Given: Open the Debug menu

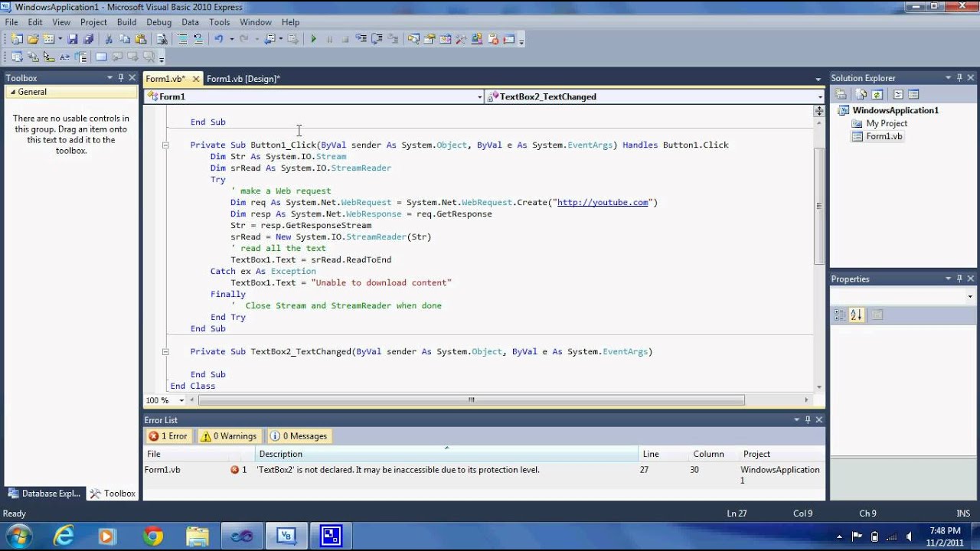Looking at the screenshot, I should 158,22.
